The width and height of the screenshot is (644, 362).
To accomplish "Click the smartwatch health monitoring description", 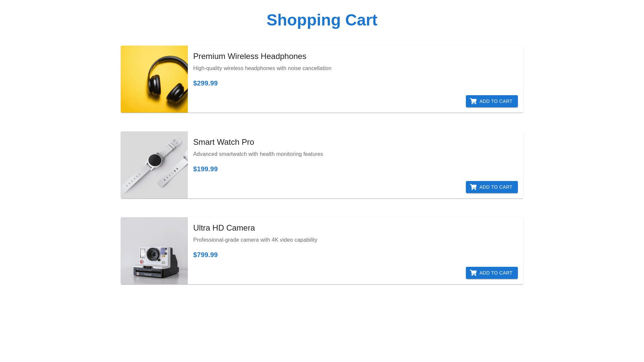I will [x=258, y=154].
